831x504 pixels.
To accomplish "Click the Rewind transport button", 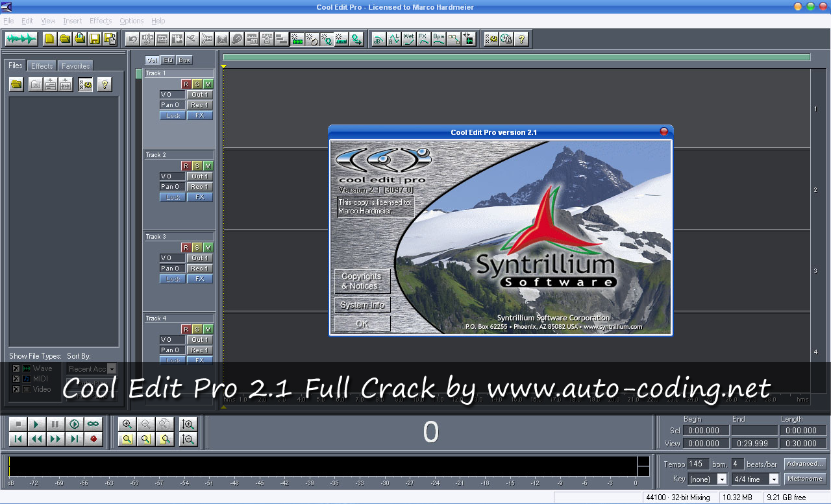I will [36, 439].
